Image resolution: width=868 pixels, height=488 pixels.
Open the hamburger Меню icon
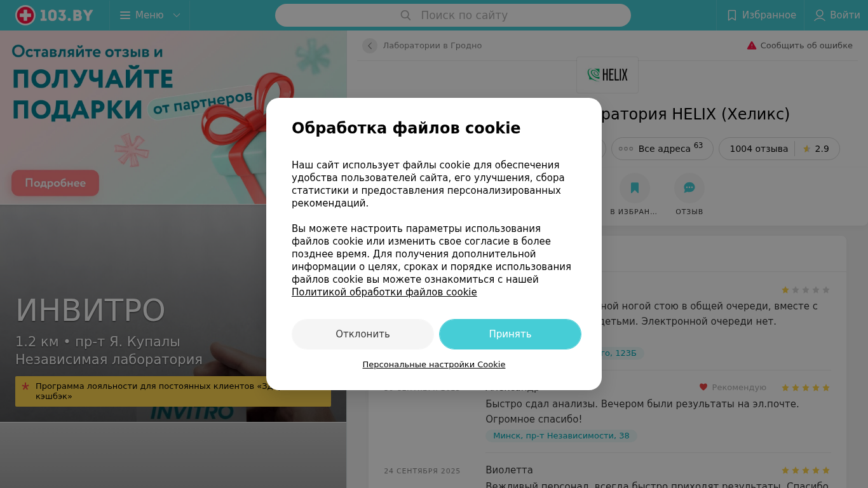(125, 15)
